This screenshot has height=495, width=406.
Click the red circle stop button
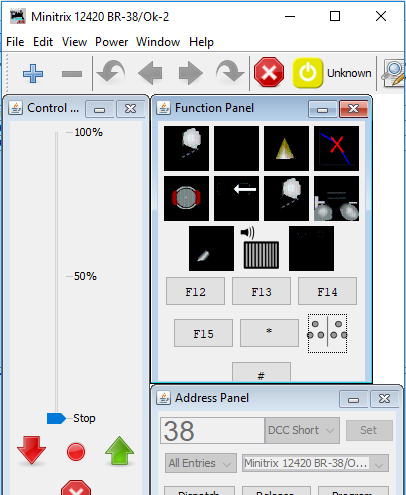(x=76, y=452)
